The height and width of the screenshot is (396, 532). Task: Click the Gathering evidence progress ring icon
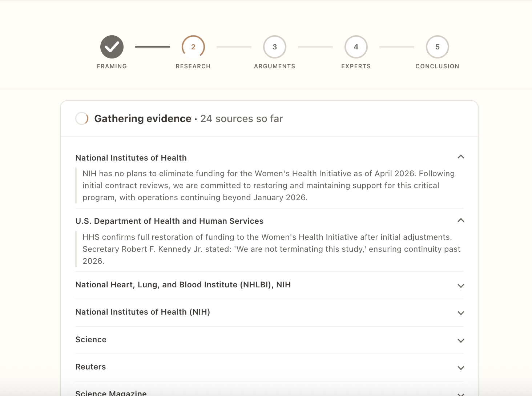pyautogui.click(x=82, y=118)
